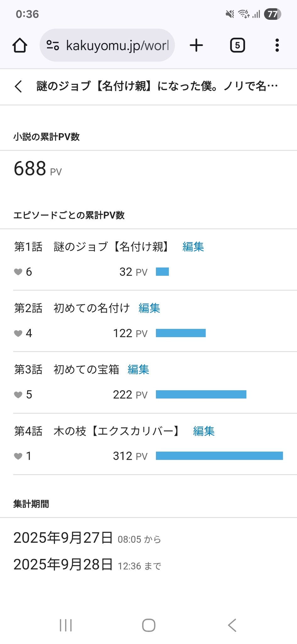Open Android recent apps button
Screen dimensions: 297x644
click(x=66, y=625)
